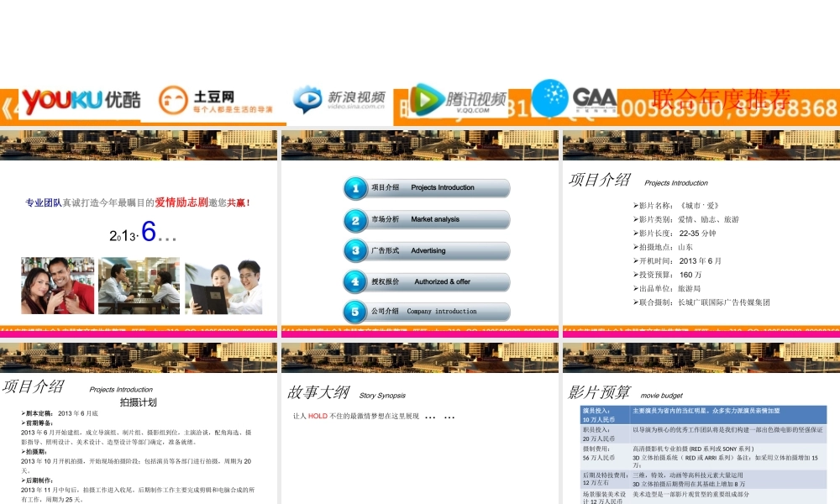Image resolution: width=840 pixels, height=504 pixels.
Task: Click the 联合摄制: 长城广联国际广告传媒集团 line
Action: (701, 302)
